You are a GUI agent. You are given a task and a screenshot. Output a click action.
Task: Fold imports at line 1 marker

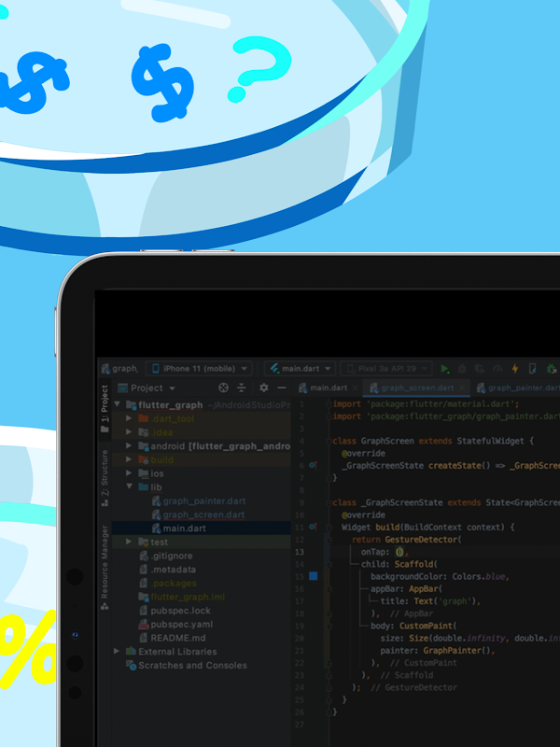(x=329, y=403)
